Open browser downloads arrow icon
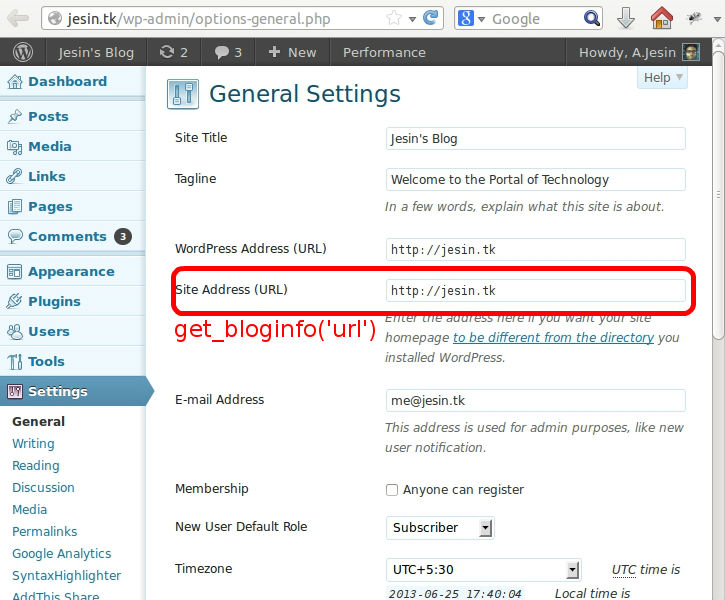The width and height of the screenshot is (725, 600). coord(625,18)
